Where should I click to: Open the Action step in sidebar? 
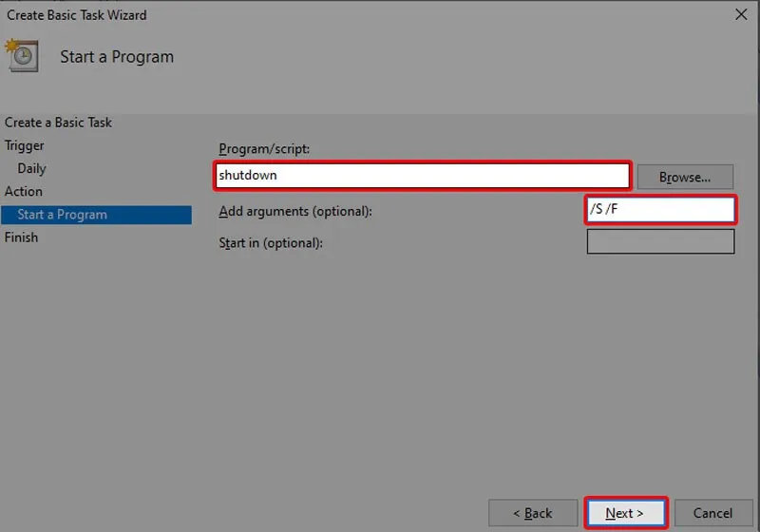(24, 191)
